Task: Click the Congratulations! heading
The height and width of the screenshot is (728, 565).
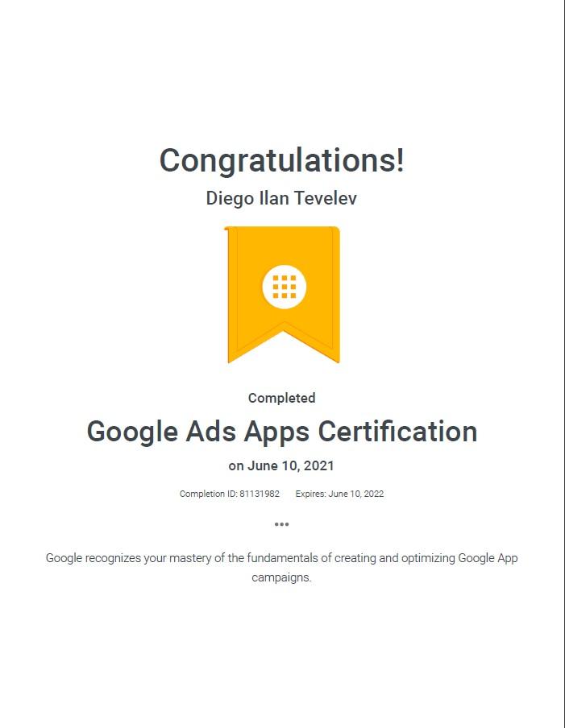Action: click(281, 160)
